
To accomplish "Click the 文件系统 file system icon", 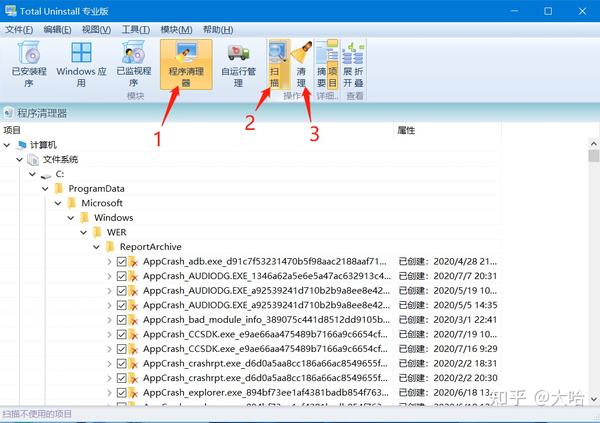I will click(x=33, y=160).
